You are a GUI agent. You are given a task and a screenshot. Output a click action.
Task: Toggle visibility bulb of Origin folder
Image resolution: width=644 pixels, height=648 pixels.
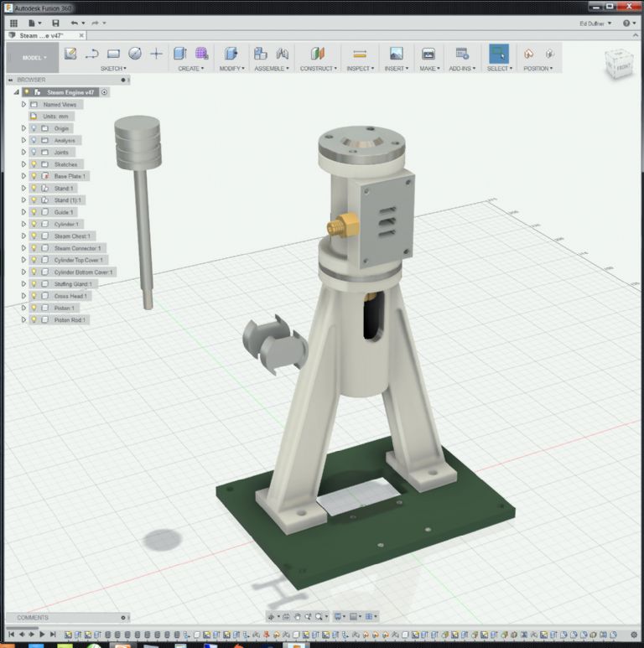(x=34, y=128)
